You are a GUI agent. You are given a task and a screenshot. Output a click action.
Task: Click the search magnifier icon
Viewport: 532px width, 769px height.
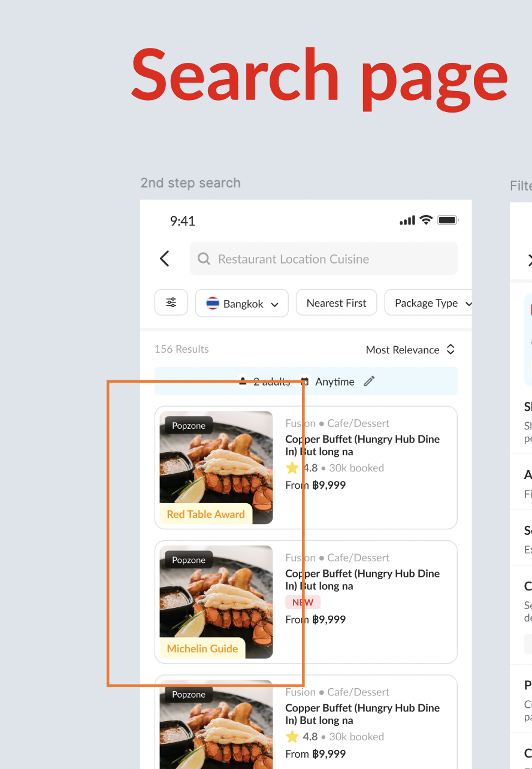point(204,259)
